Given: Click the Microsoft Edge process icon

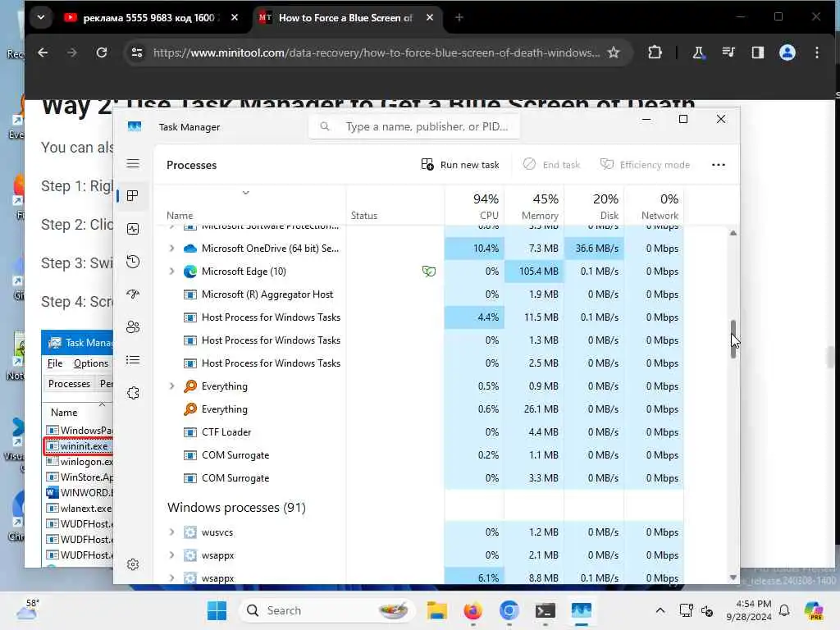Looking at the screenshot, I should tap(190, 272).
